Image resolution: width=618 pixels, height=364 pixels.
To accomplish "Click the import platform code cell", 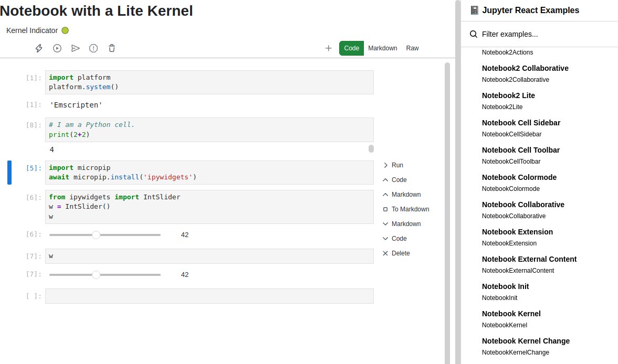I will pyautogui.click(x=210, y=82).
